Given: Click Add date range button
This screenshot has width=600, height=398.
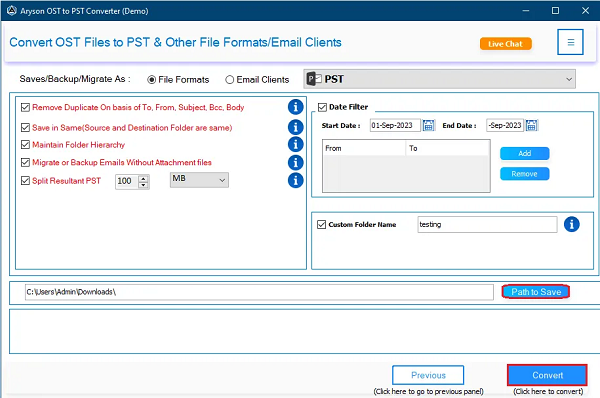Looking at the screenshot, I should (525, 153).
